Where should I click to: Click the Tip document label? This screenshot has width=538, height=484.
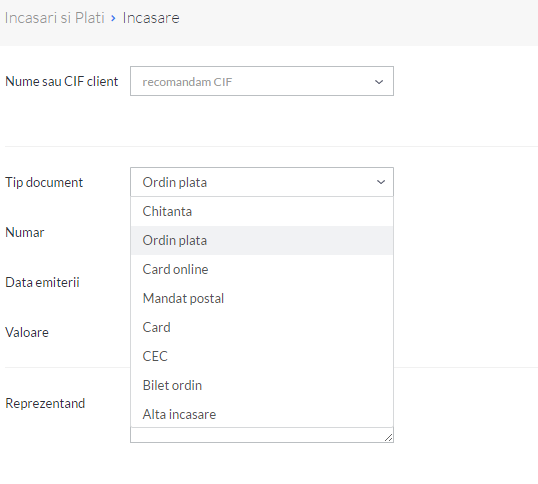pos(44,182)
